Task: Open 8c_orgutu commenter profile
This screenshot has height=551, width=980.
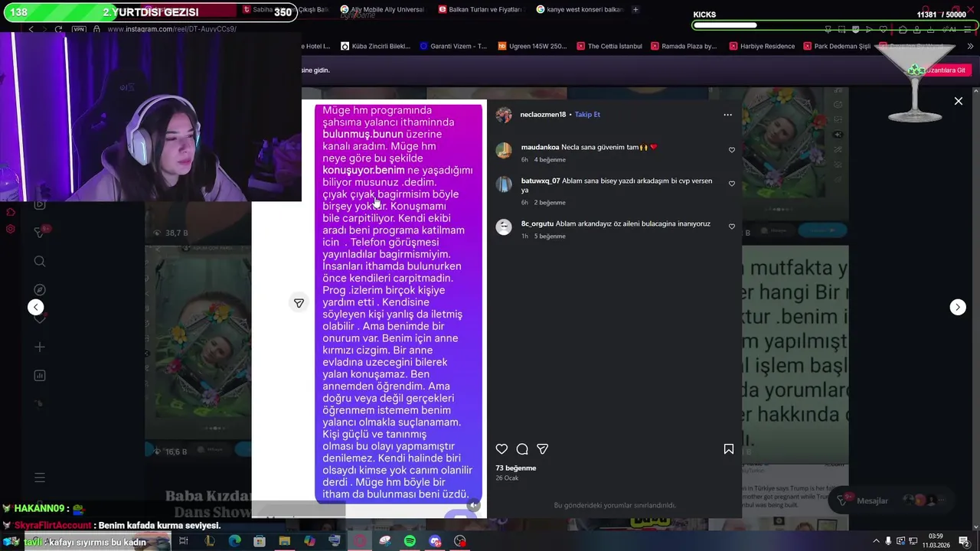Action: [537, 224]
